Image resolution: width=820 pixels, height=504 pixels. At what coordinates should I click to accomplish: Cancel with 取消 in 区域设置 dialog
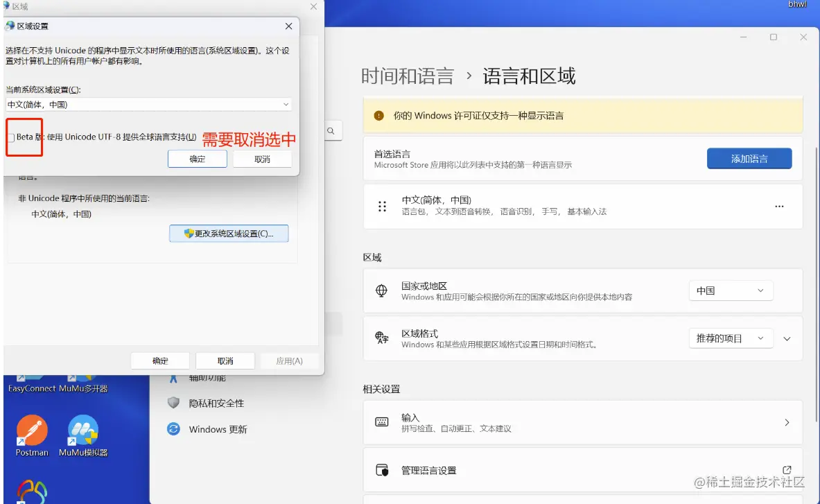(x=262, y=159)
